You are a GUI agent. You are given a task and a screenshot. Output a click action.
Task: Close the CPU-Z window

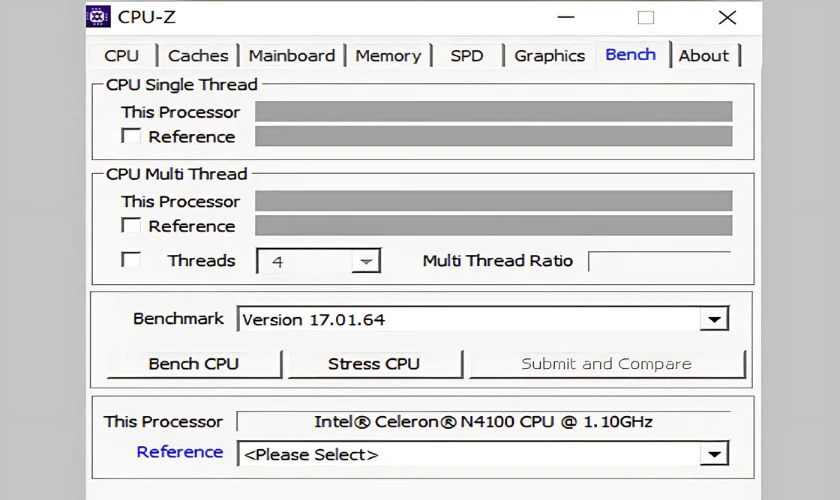tap(727, 18)
